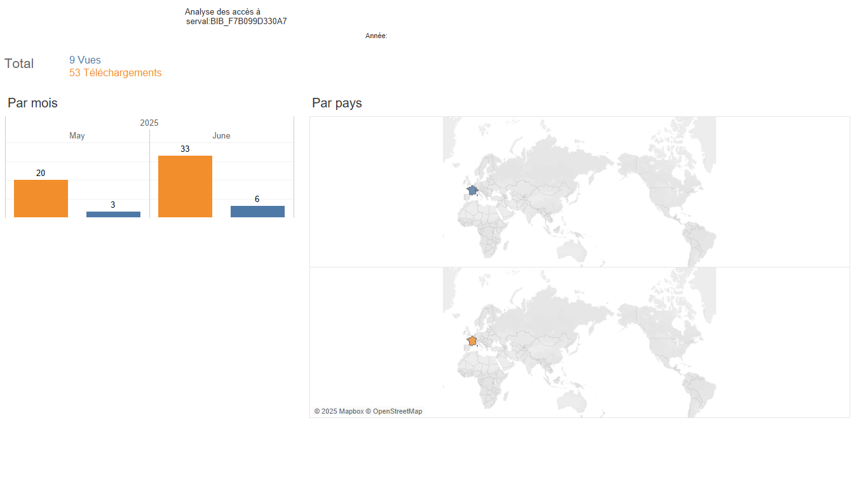Click the orange June downloads bar (33)
868x488 pixels.
tap(185, 186)
